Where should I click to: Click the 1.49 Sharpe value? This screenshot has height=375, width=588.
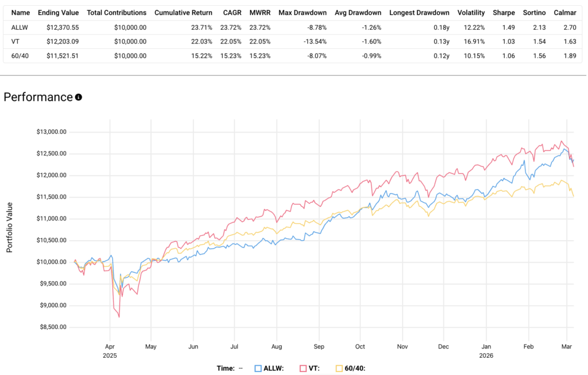(509, 28)
